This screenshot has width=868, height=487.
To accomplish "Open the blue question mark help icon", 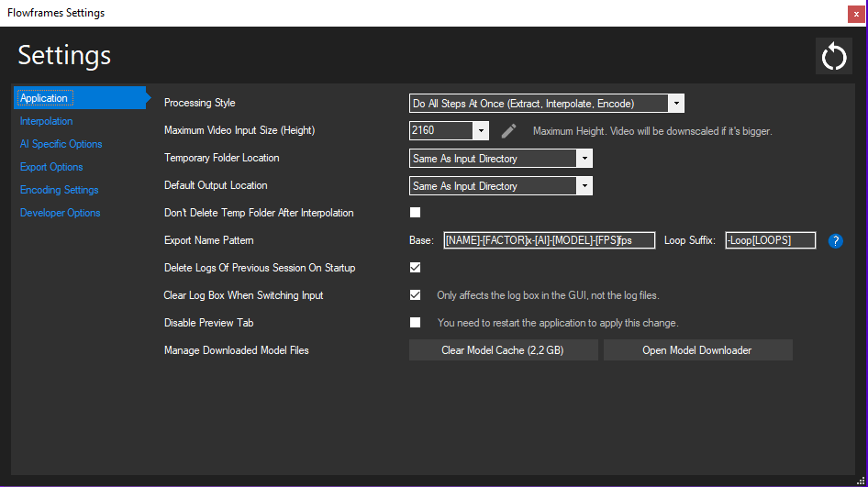I will 835,240.
